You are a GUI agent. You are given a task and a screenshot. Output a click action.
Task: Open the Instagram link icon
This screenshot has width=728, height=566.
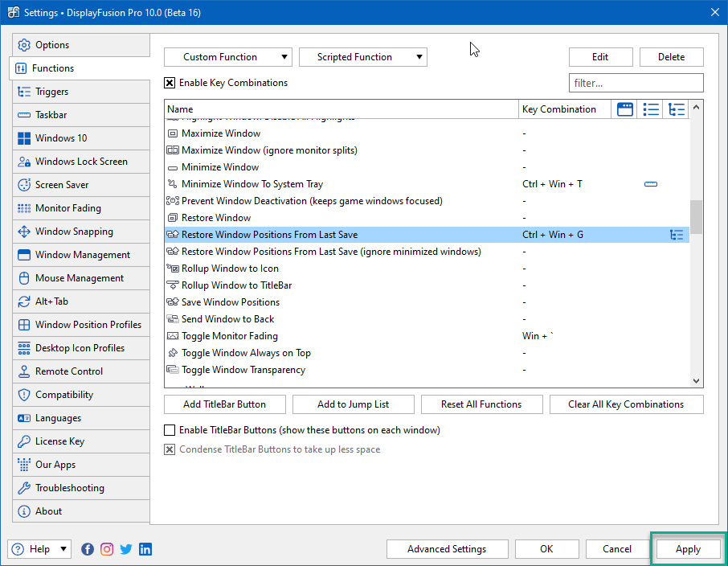click(x=107, y=549)
